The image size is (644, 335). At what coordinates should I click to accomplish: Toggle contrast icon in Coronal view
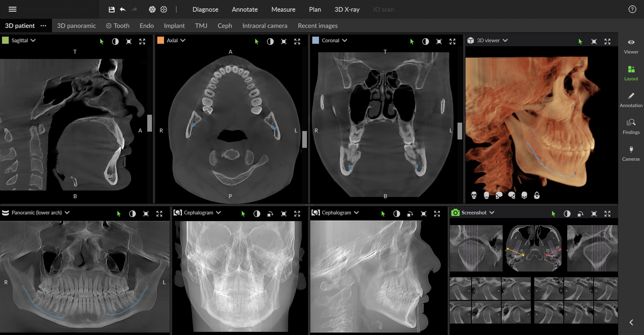(x=425, y=42)
